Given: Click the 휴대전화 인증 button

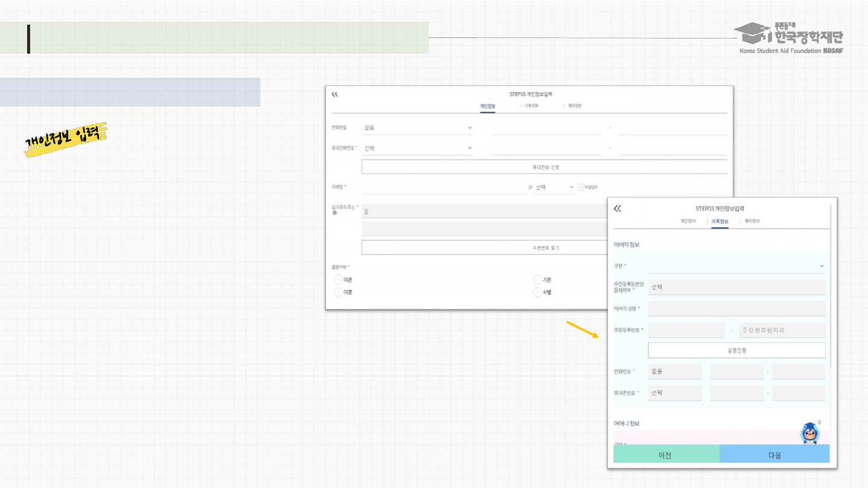Looking at the screenshot, I should pos(545,167).
